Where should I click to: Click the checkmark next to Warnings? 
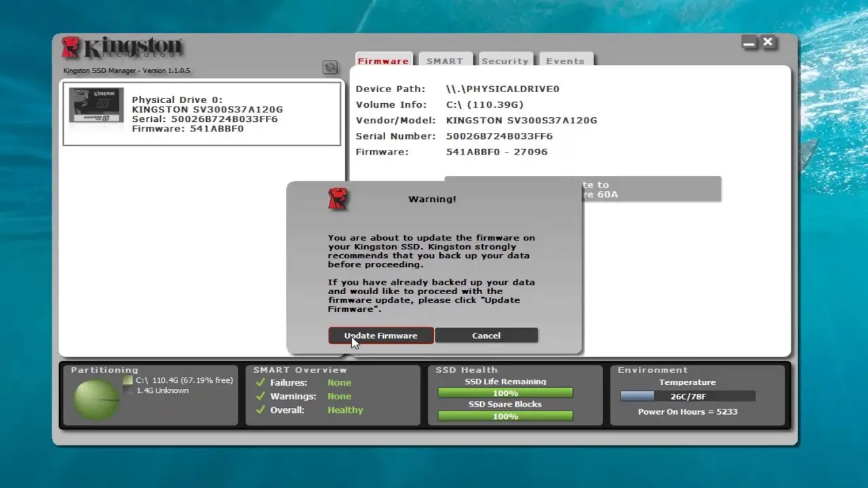(x=260, y=396)
